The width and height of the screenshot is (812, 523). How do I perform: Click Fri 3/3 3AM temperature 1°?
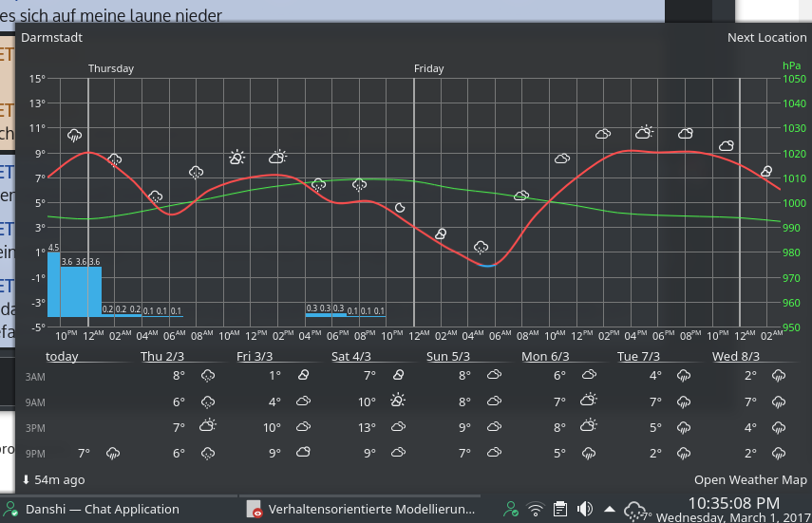point(274,376)
